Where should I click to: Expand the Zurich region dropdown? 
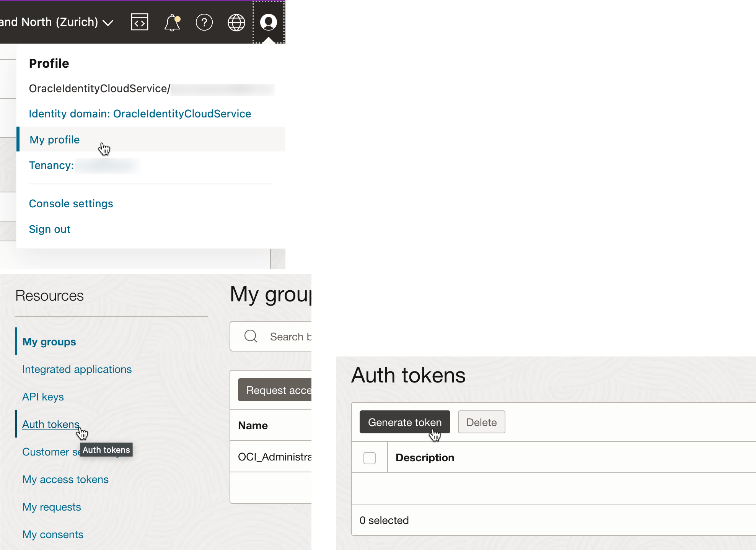[108, 23]
